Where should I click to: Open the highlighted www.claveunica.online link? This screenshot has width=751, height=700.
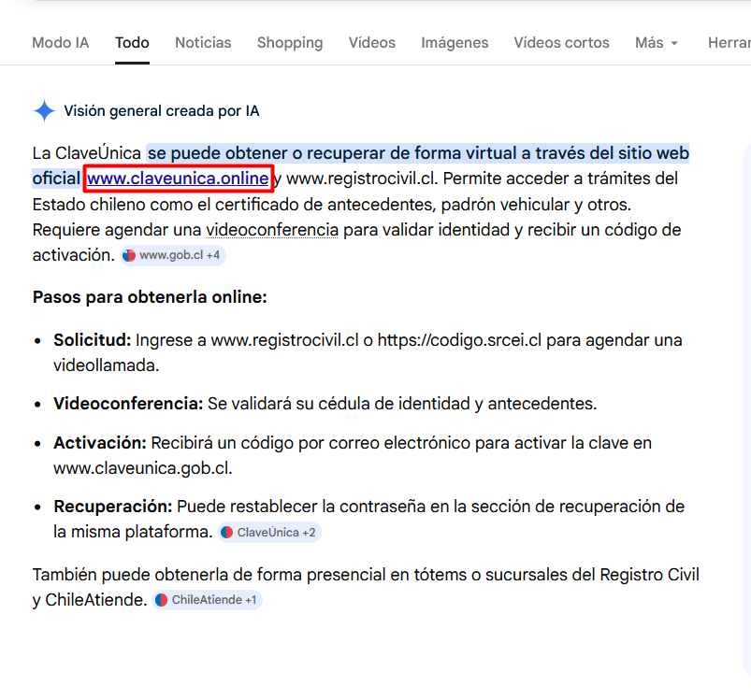tap(178, 178)
